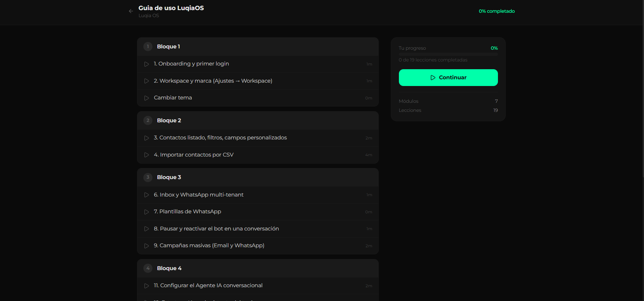644x301 pixels.
Task: Click play icon beside Plantillas de WhatsApp
Action: pyautogui.click(x=146, y=212)
